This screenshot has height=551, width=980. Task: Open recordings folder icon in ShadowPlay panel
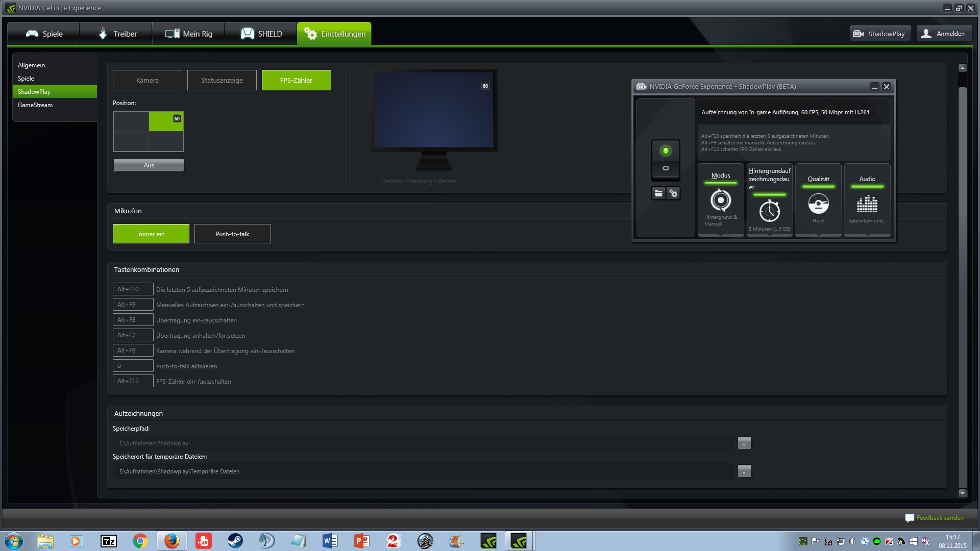[x=658, y=193]
